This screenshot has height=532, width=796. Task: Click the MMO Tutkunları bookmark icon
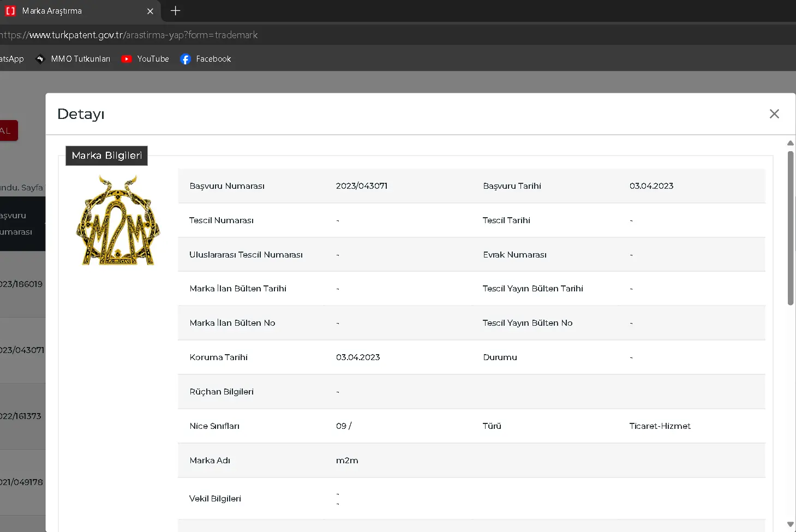tap(40, 59)
